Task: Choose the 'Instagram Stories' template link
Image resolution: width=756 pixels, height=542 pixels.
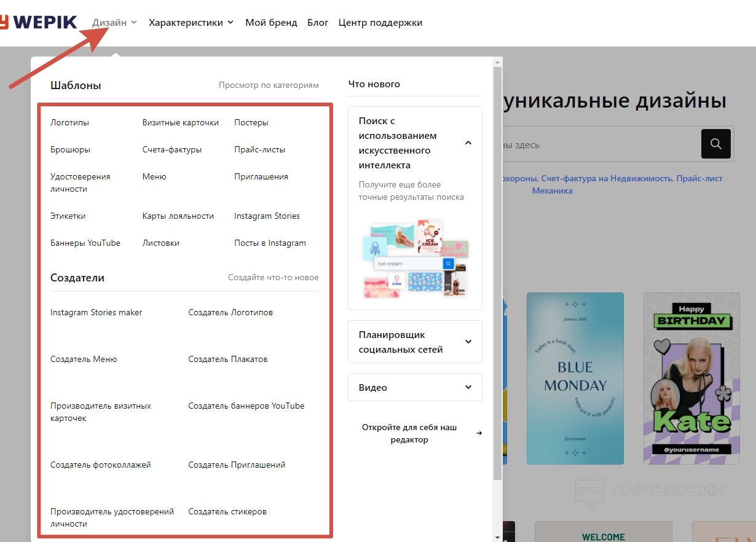Action: click(267, 216)
